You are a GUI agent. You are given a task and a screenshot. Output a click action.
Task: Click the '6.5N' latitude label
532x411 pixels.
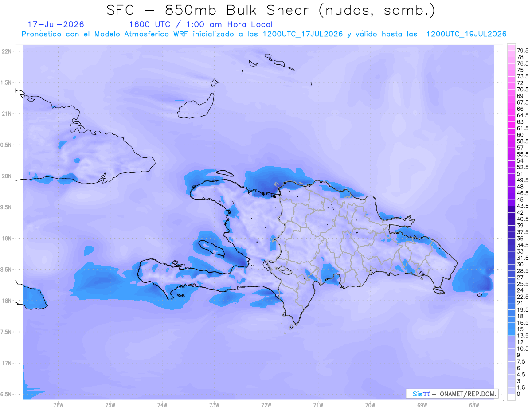[x=6, y=394]
